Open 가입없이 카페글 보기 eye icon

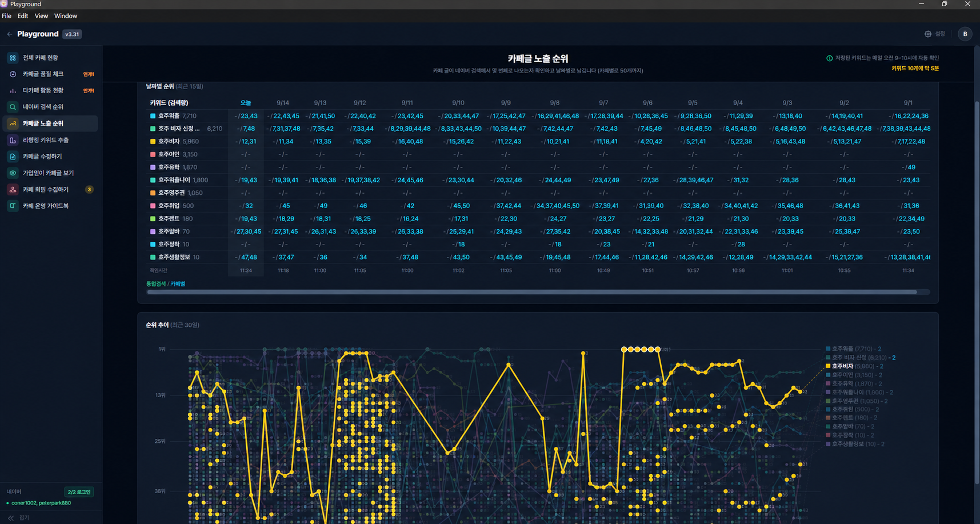coord(13,173)
